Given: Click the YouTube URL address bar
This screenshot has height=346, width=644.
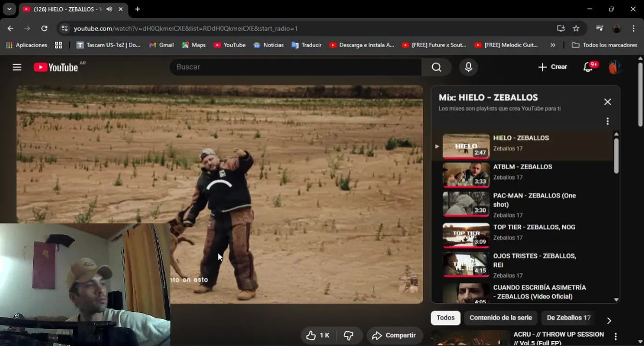Looking at the screenshot, I should click(x=186, y=28).
